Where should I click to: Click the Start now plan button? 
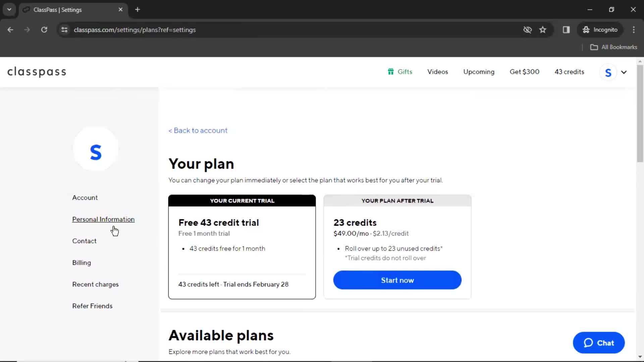click(x=397, y=280)
